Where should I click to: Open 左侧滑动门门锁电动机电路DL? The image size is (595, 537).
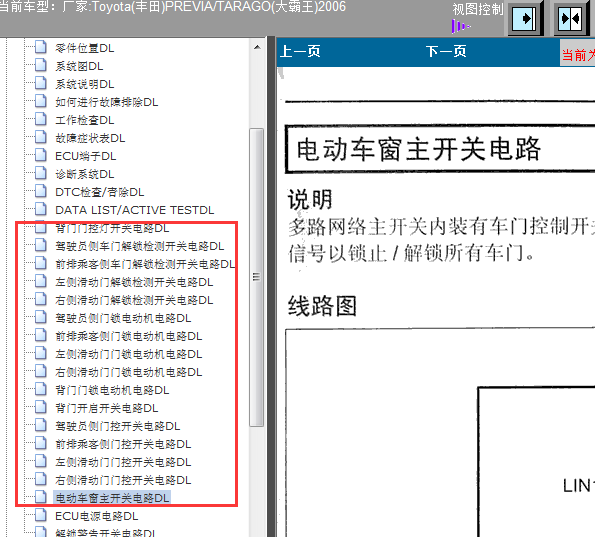[x=129, y=354]
